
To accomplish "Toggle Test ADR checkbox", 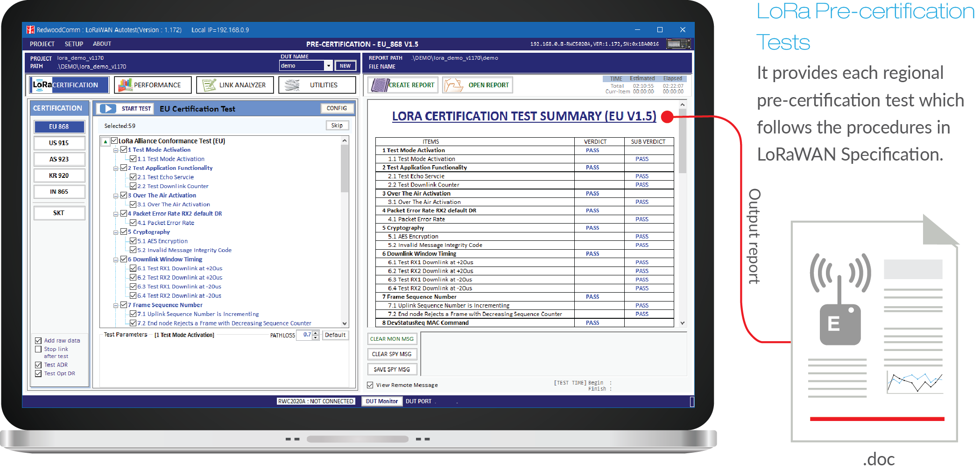I will 38,365.
